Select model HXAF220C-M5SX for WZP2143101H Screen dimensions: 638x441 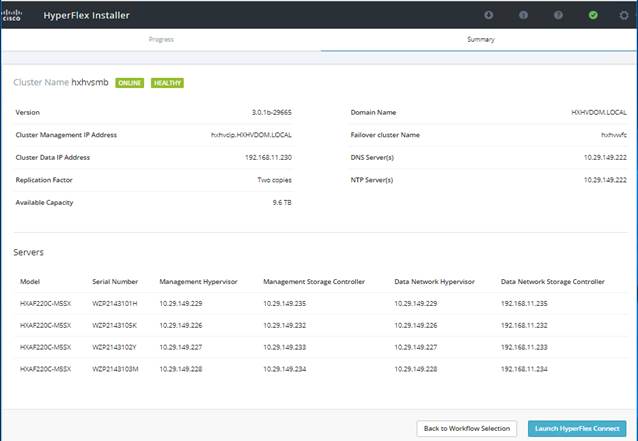pyautogui.click(x=46, y=303)
